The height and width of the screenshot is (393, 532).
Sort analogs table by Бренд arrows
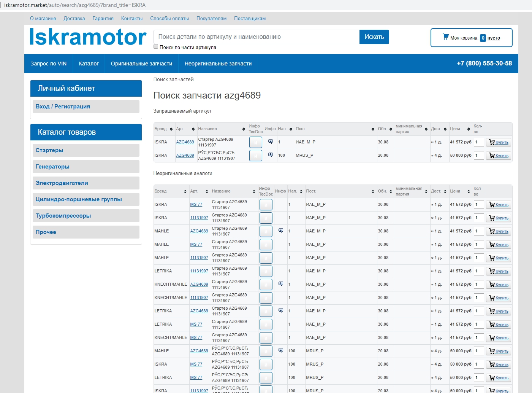coord(185,192)
